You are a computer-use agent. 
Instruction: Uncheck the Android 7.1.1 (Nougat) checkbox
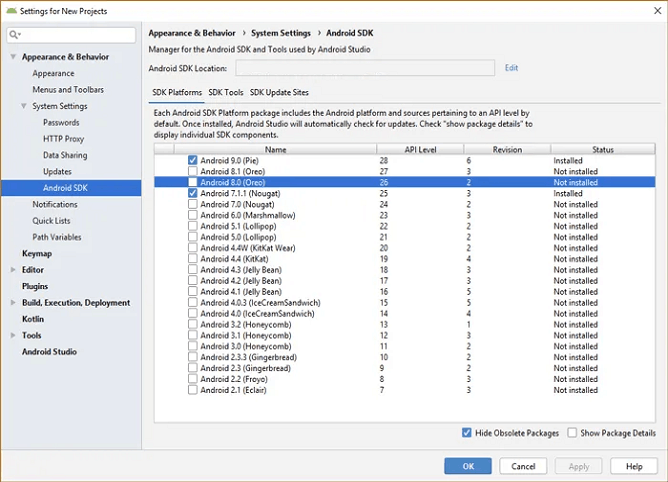[193, 193]
